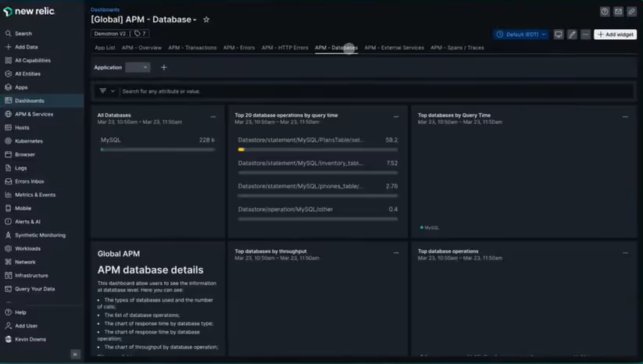
Task: Select Dashboards in sidebar
Action: [x=42, y=101]
